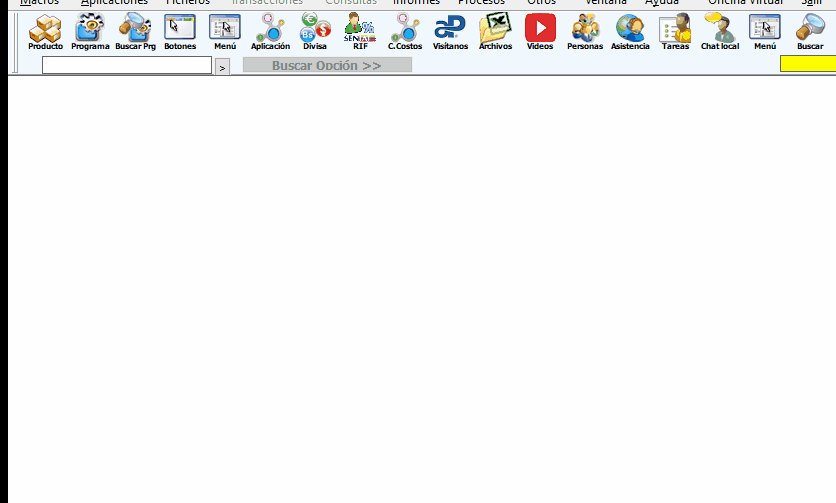This screenshot has height=503, width=836.
Task: Click the yellow highlighted field
Action: [807, 64]
